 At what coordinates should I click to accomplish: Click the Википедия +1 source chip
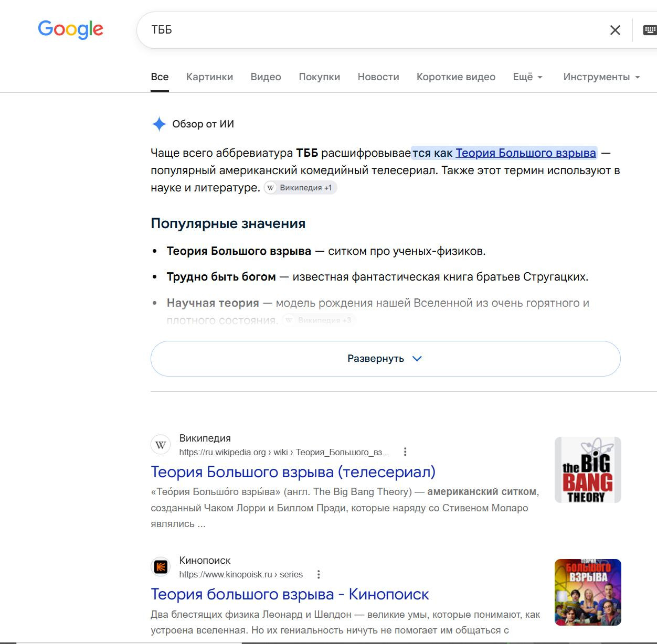pos(300,188)
